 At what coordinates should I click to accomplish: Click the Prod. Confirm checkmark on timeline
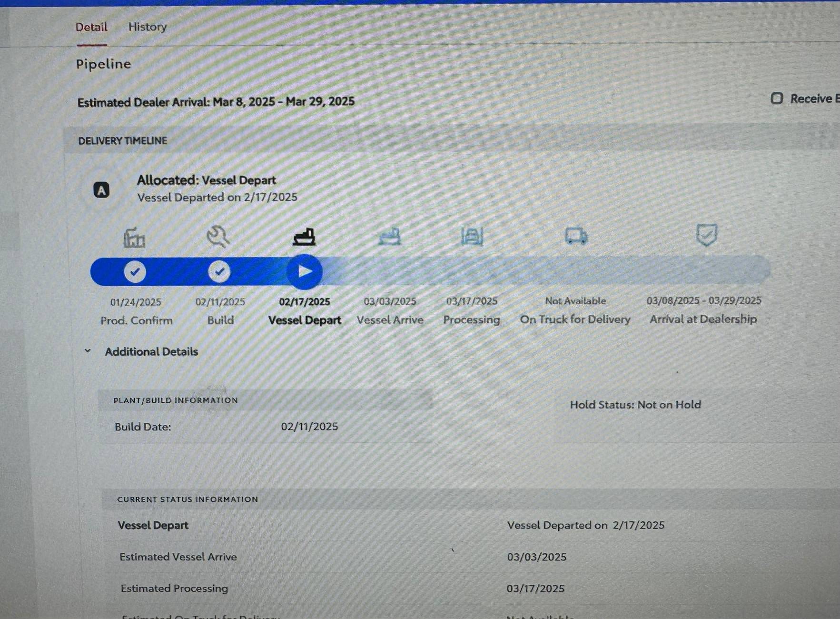click(135, 271)
